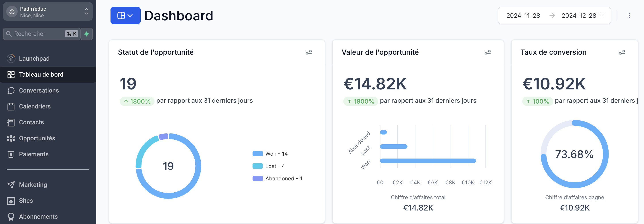This screenshot has height=224, width=644.
Task: Open Statut de l'opportunité widget settings
Action: [309, 52]
